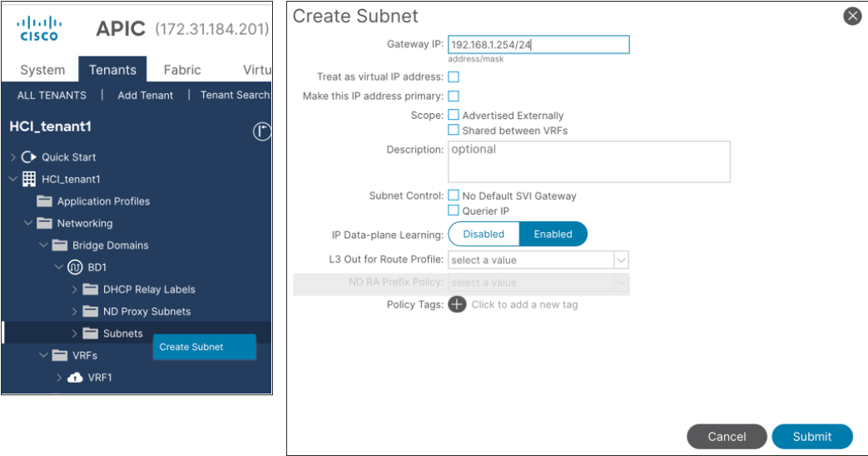Select the Subnets tree item label
This screenshot has width=868, height=456.
pyautogui.click(x=123, y=333)
